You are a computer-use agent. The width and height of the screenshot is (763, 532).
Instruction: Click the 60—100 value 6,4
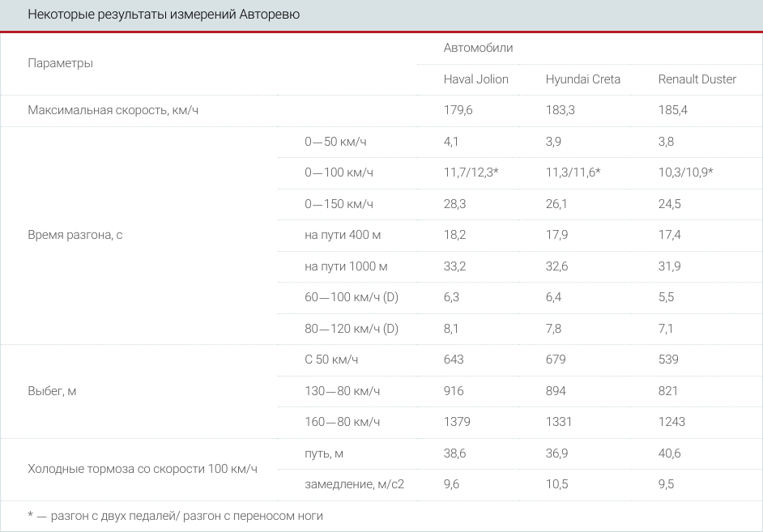click(x=553, y=298)
